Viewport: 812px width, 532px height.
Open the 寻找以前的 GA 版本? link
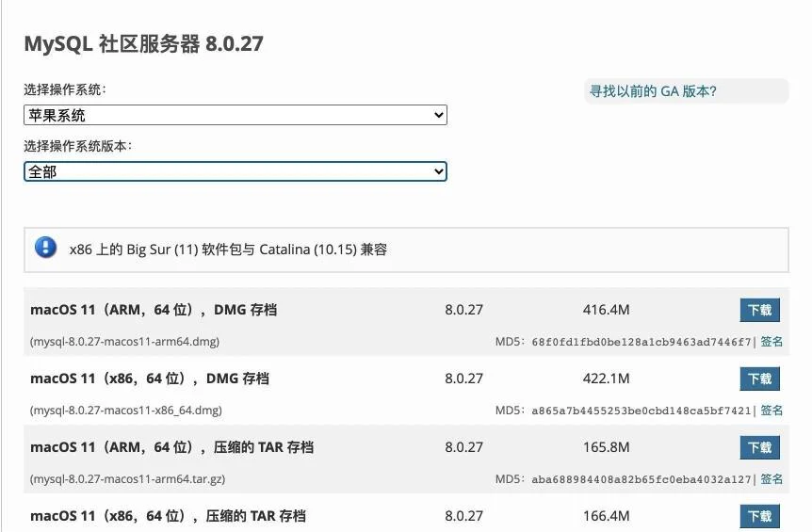[x=653, y=91]
